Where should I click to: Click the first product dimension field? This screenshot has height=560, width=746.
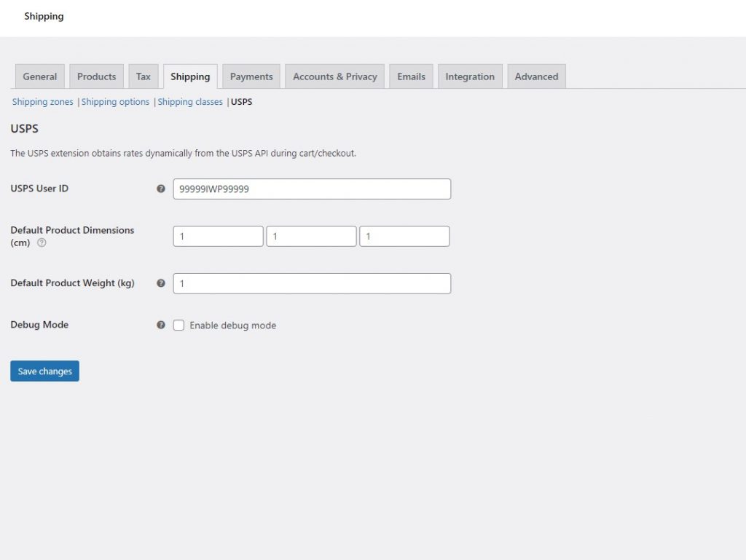point(219,236)
